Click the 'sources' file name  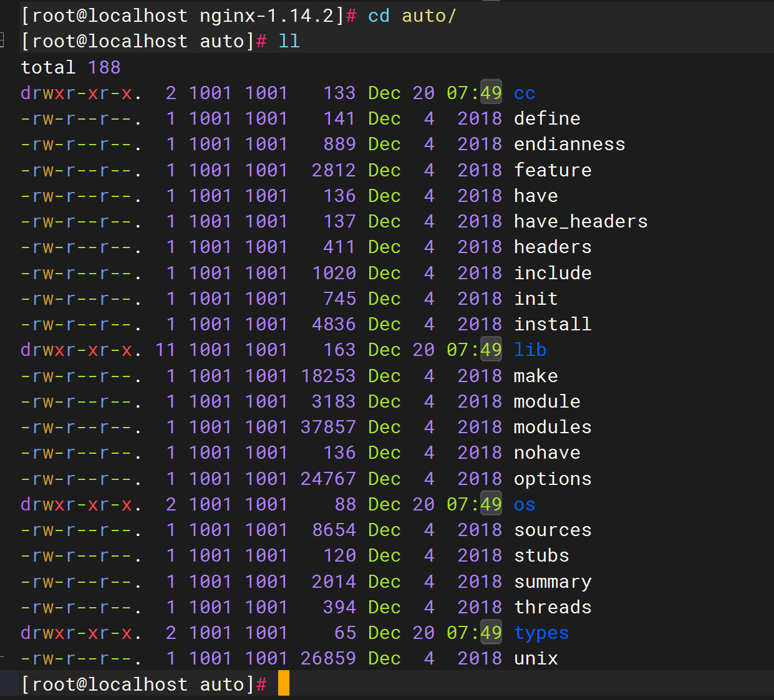(x=553, y=530)
